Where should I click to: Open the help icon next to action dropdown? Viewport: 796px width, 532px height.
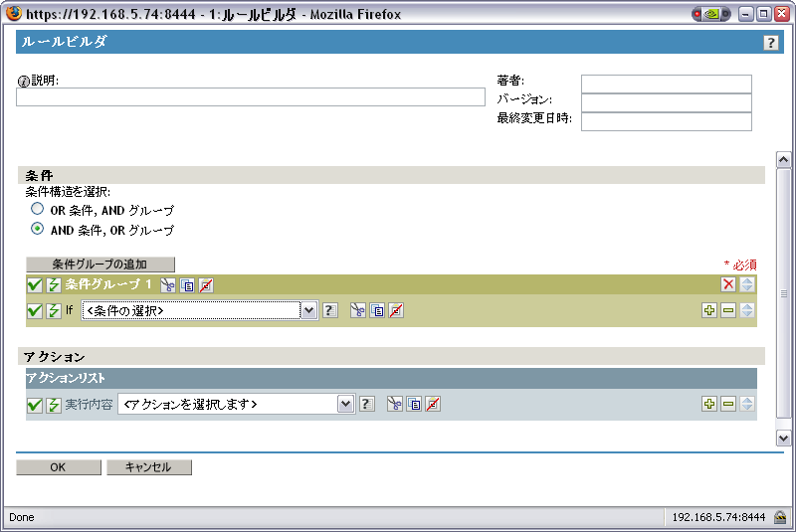[367, 404]
